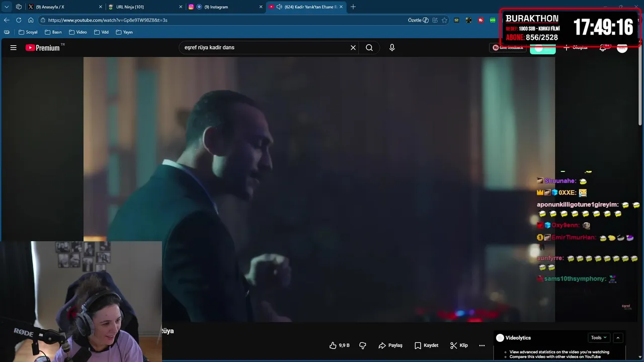This screenshot has width=644, height=362.
Task: Close the Instagram tab
Action: pos(261,7)
